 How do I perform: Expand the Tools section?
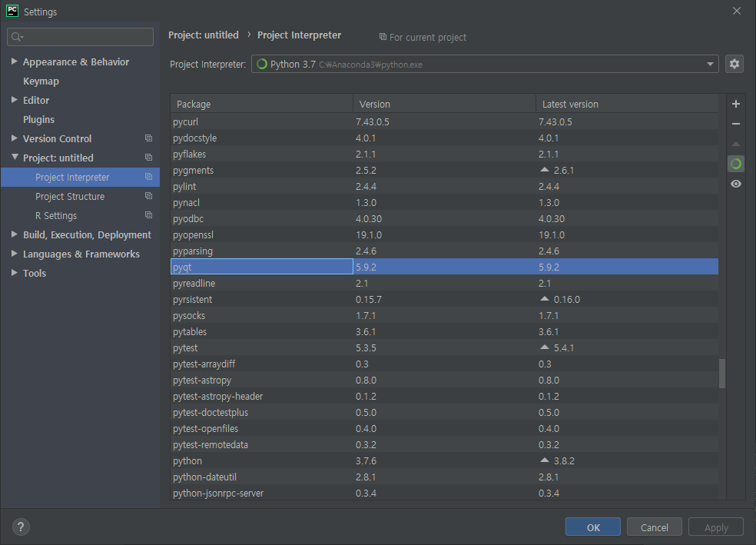point(14,273)
